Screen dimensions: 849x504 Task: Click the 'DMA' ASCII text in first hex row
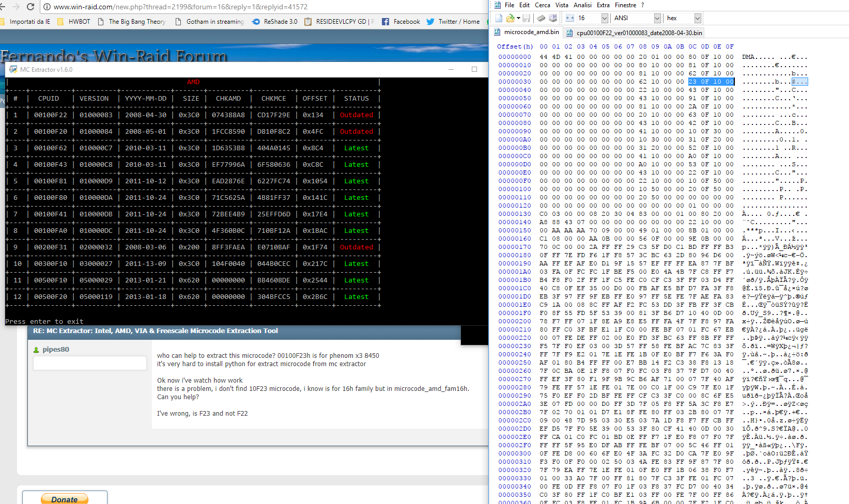click(x=748, y=57)
